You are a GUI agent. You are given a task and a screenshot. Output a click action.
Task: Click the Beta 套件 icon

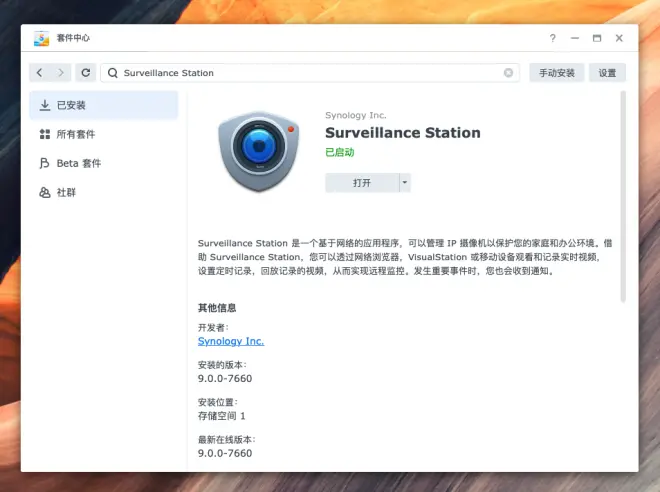coord(44,163)
